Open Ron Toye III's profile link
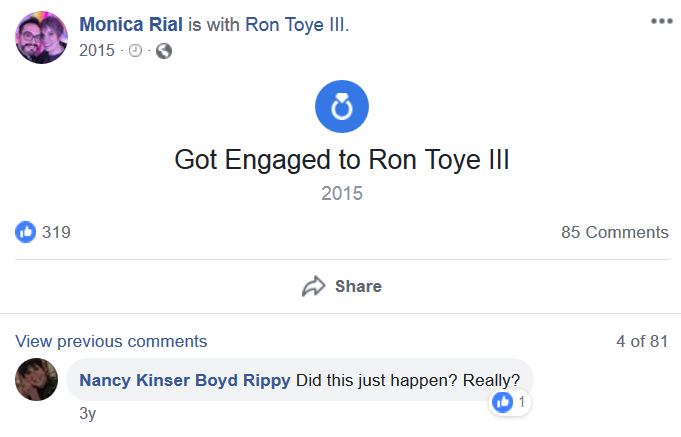This screenshot has height=437, width=681. [297, 25]
